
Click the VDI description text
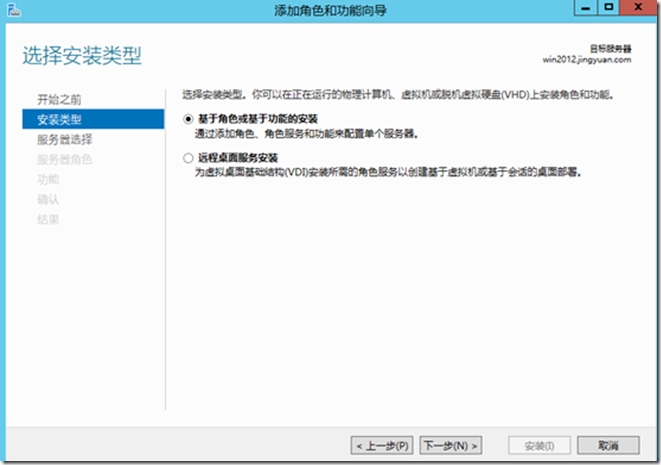pyautogui.click(x=388, y=172)
